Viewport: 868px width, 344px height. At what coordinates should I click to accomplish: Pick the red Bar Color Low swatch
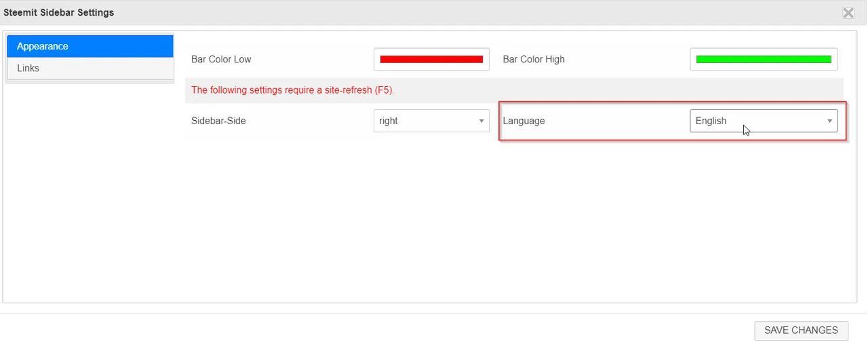431,59
